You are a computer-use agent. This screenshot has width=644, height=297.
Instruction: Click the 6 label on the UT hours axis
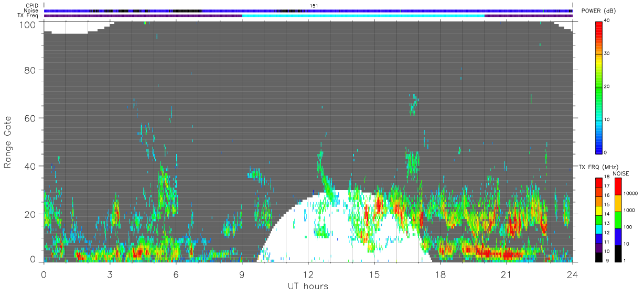pyautogui.click(x=176, y=274)
